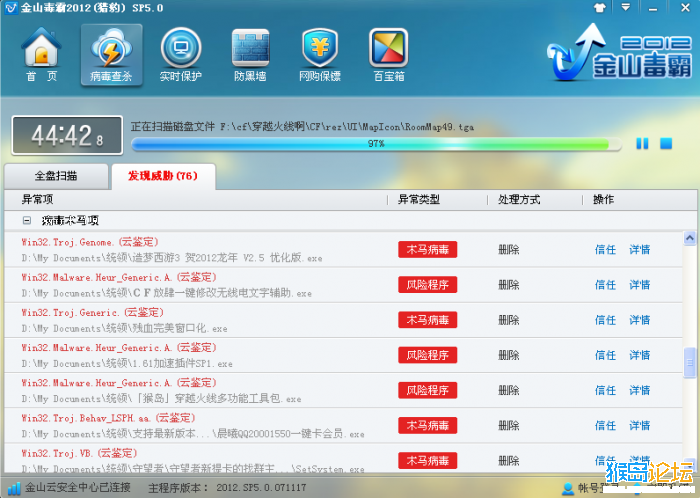Pause the running scan
The width and height of the screenshot is (700, 498).
point(642,143)
